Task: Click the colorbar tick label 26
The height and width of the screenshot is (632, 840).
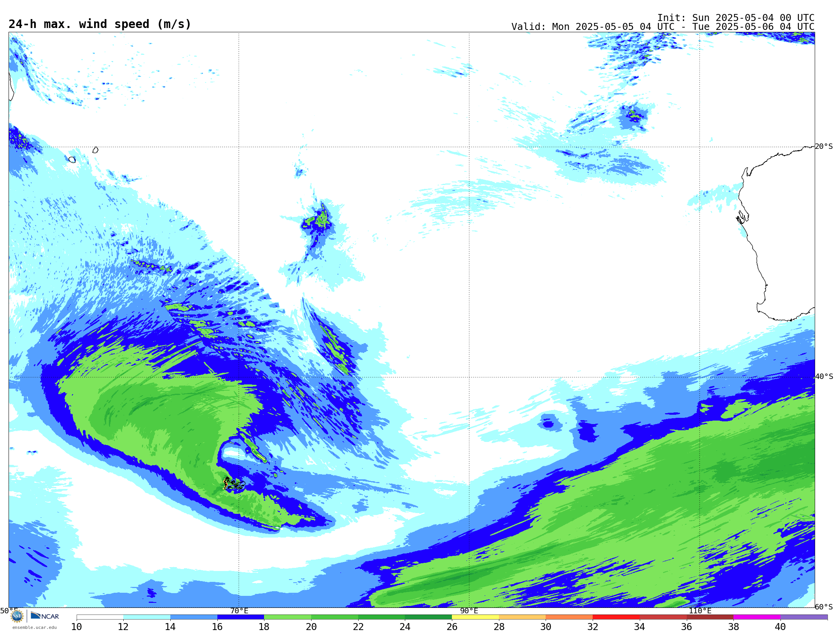Action: tap(452, 627)
